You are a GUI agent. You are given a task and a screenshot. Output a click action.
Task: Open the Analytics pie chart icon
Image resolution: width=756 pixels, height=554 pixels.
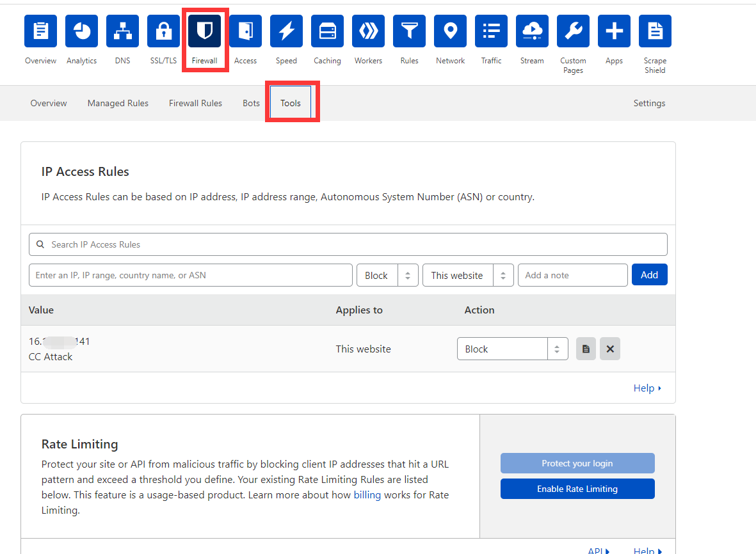(81, 31)
